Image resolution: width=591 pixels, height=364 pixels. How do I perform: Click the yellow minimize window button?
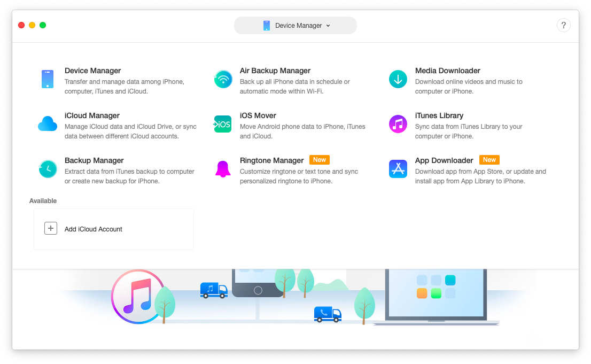point(32,25)
